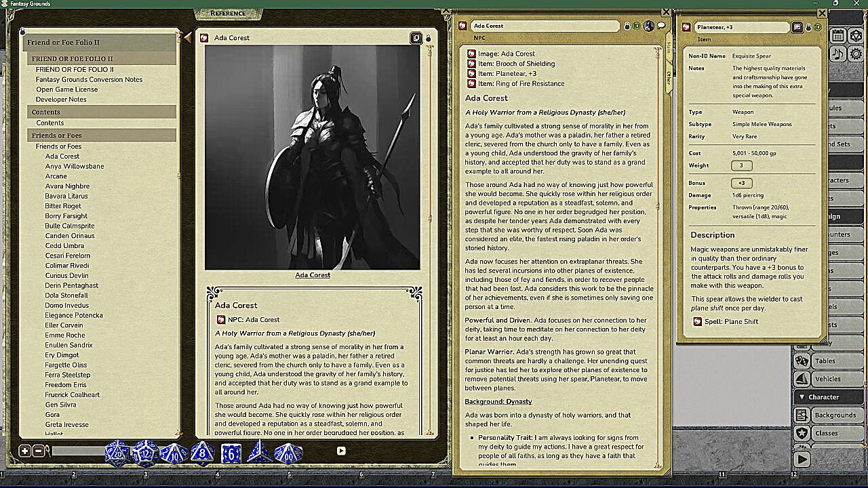868x488 pixels.
Task: Click the play arrow button at sidebar bottom
Action: 802,459
